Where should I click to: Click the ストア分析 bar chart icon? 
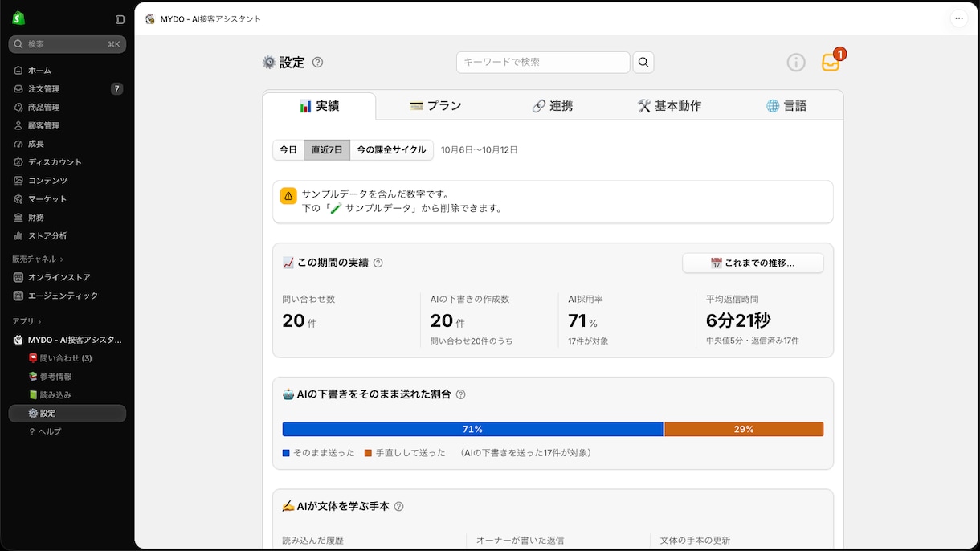(x=18, y=236)
